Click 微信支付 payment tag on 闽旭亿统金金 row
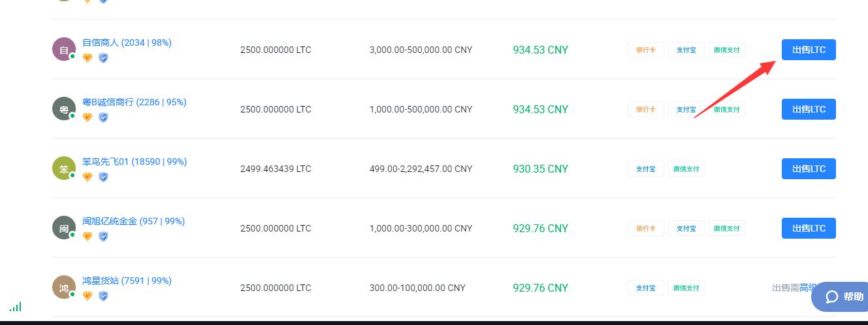 point(727,228)
